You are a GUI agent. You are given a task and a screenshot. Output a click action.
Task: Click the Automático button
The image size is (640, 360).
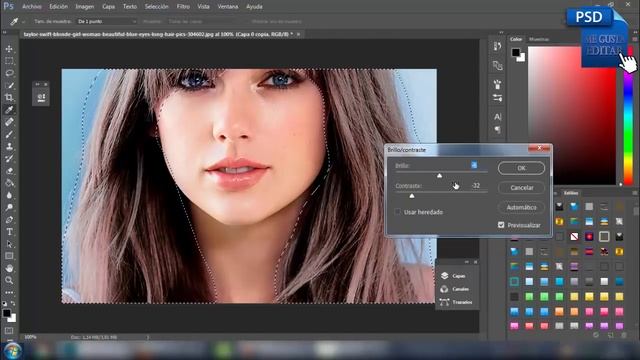pyautogui.click(x=521, y=207)
